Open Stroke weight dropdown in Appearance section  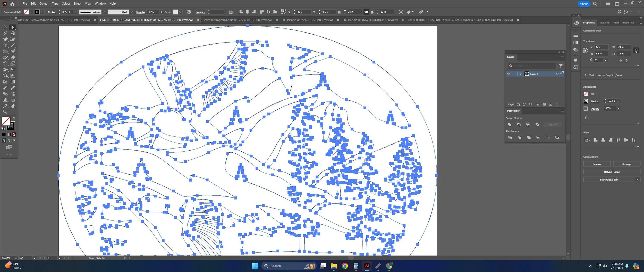pyautogui.click(x=618, y=101)
